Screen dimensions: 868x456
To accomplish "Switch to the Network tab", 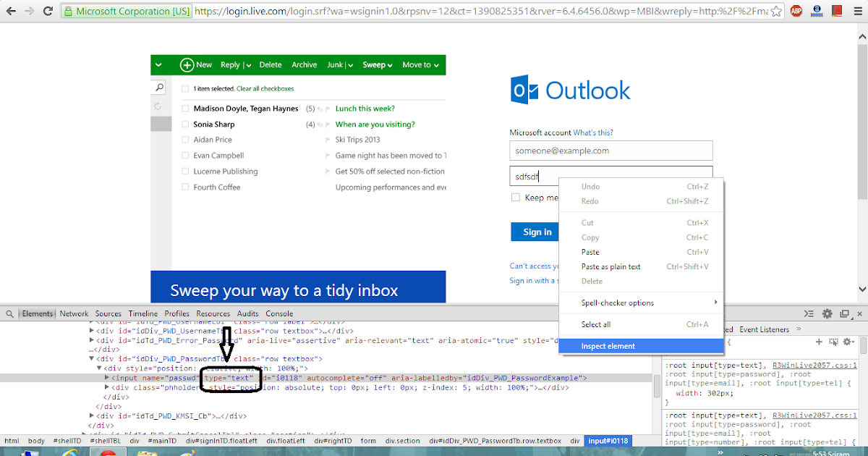I will [74, 314].
